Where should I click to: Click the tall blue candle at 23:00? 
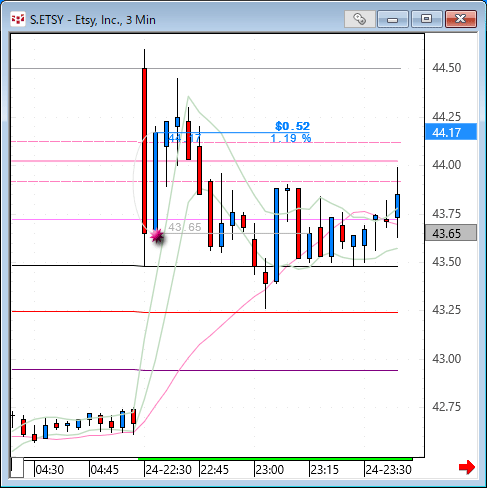(276, 235)
